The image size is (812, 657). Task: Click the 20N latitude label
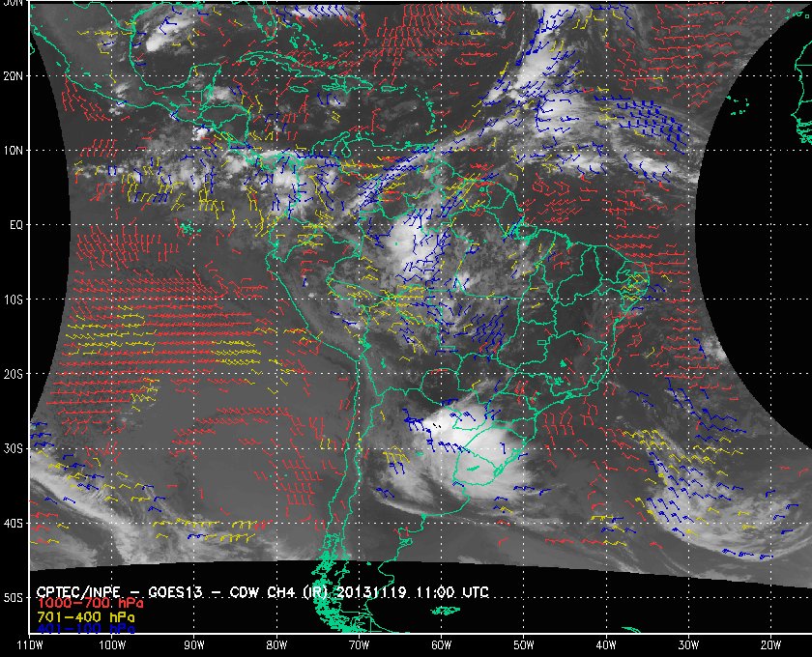(14, 76)
